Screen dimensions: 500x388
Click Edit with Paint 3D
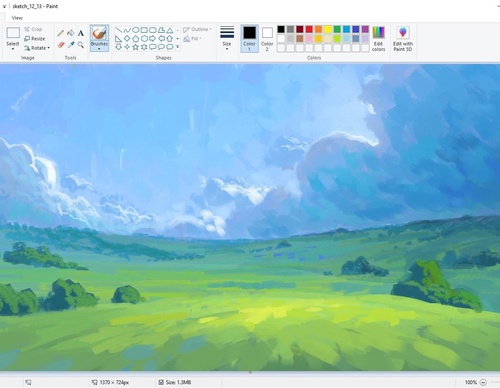coord(403,39)
